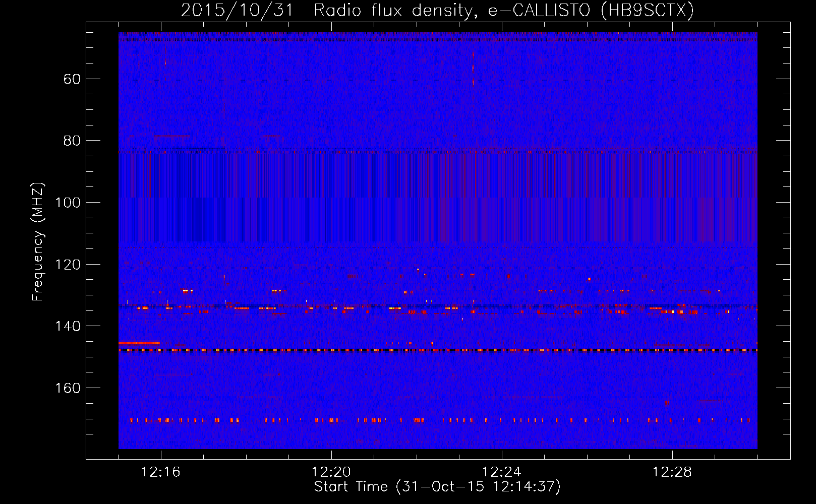
Task: Click the 120 frequency tick label
Action: [67, 265]
